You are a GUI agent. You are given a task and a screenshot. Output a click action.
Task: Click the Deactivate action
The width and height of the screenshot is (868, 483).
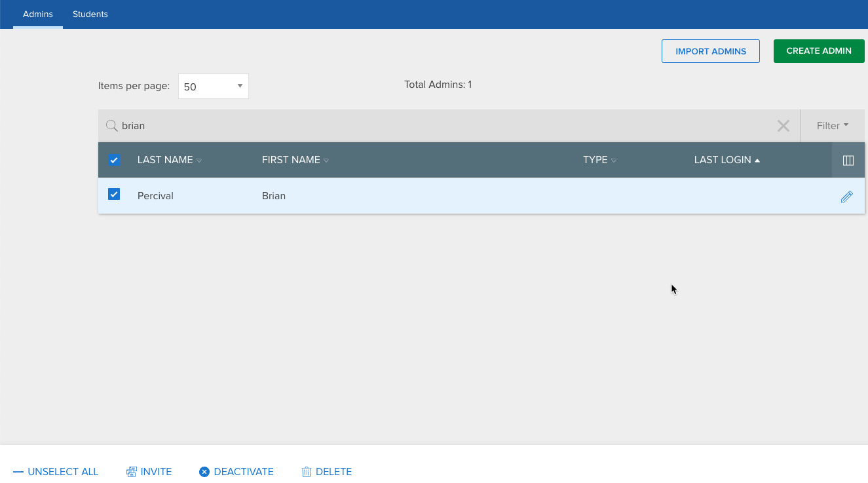[236, 472]
